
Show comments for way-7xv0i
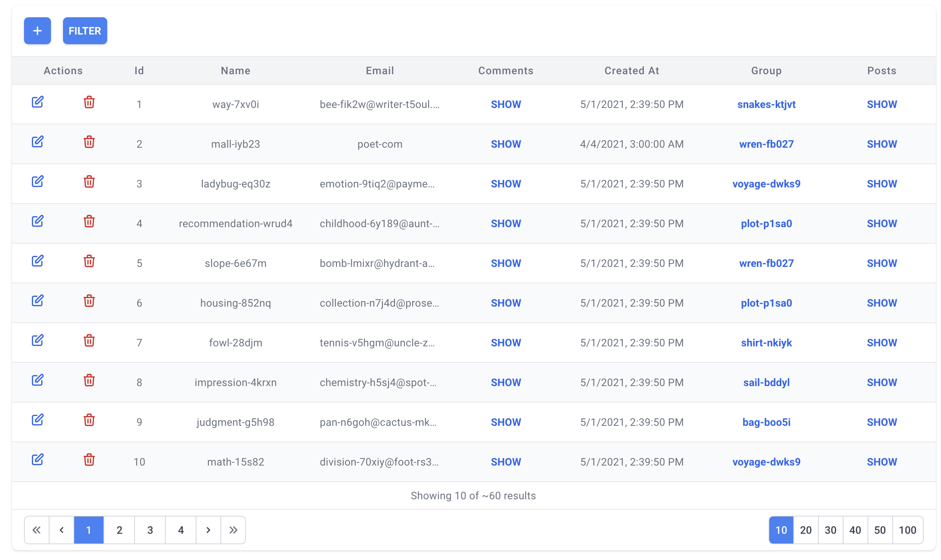tap(506, 104)
